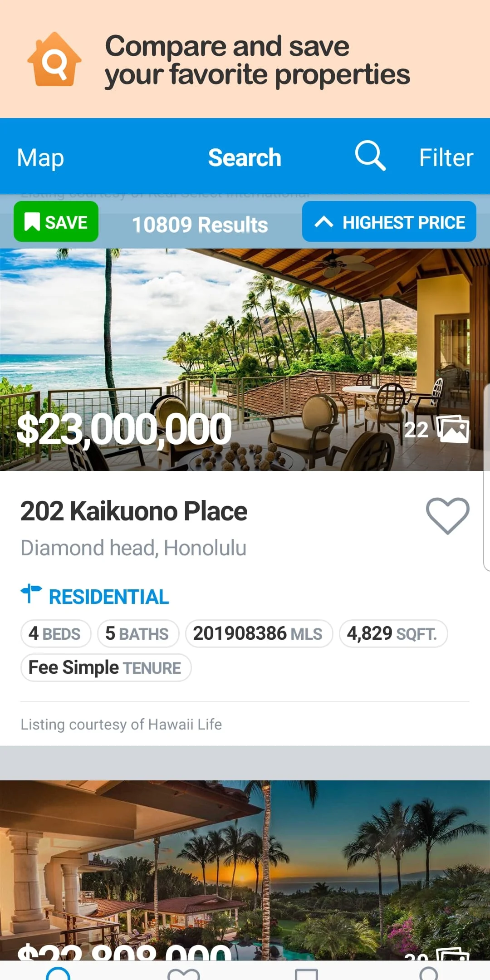
Task: Expand the Highest Price sort dropdown
Action: tap(389, 222)
